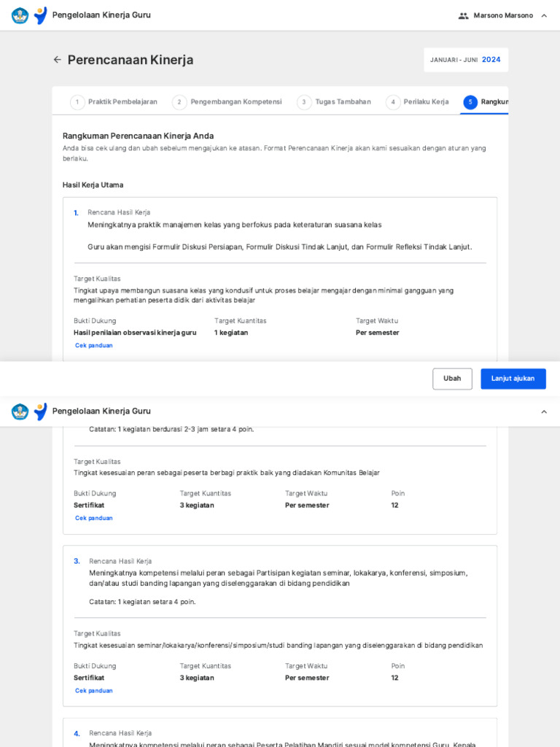Expand the Marsono Marsono account menu chevron
Viewport: 560px width, 747px height.
(x=544, y=15)
